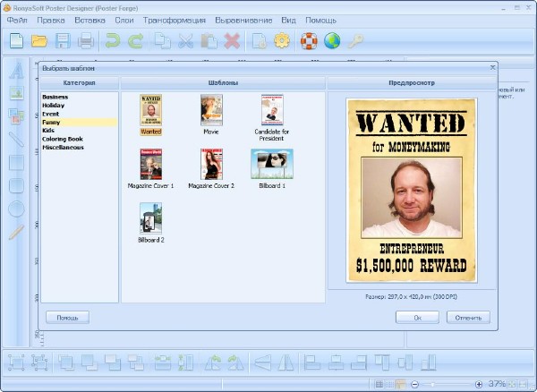
Task: Select the Business category
Action: [55, 97]
